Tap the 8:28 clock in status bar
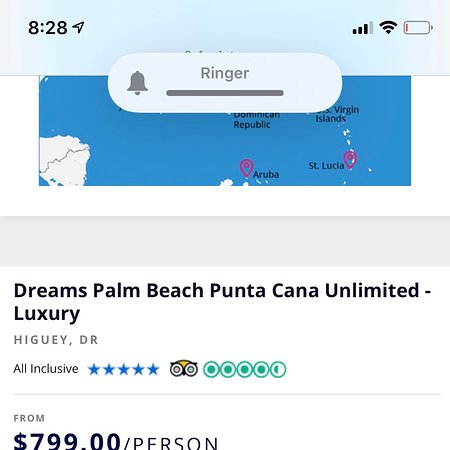 click(x=48, y=28)
